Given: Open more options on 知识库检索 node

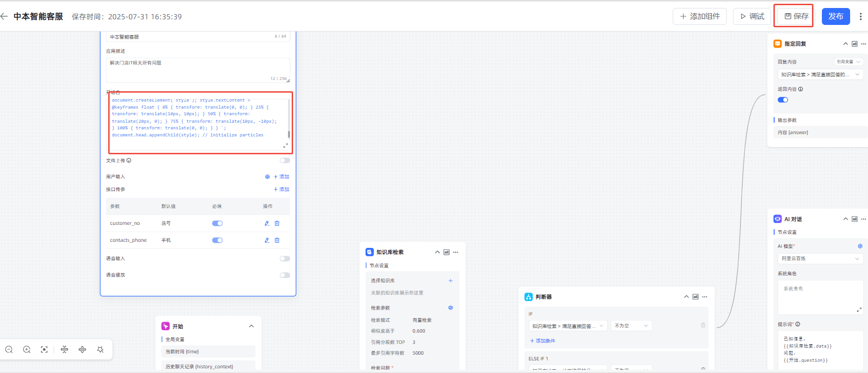Looking at the screenshot, I should click(x=455, y=252).
